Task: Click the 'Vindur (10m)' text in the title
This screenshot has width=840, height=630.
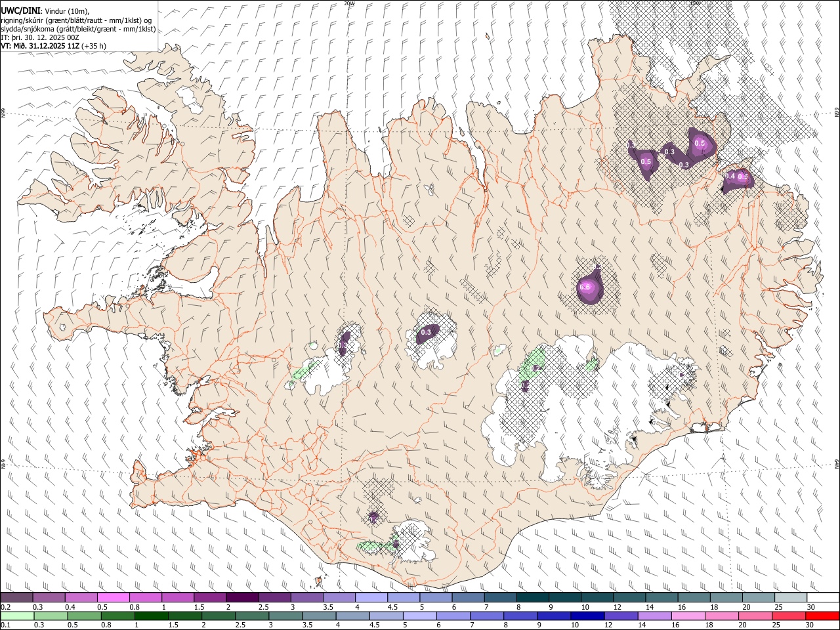Action: [67, 11]
